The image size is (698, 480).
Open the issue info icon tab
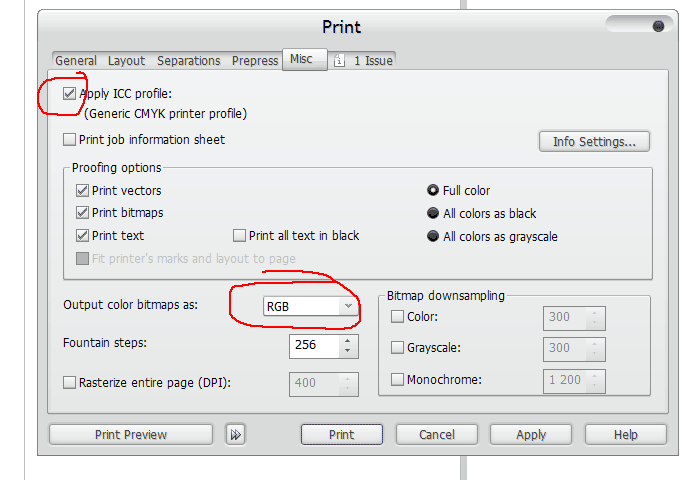coord(339,61)
